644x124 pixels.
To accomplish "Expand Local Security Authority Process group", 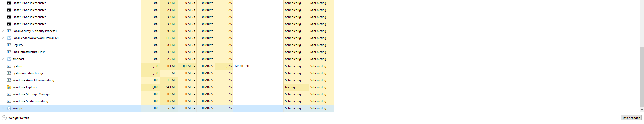I will [x=3, y=31].
